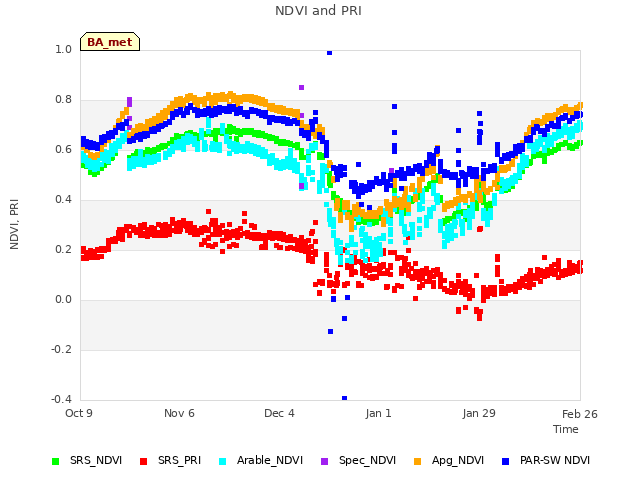Click the blue outlier point at -0.4
The image size is (640, 480).
pyautogui.click(x=344, y=398)
